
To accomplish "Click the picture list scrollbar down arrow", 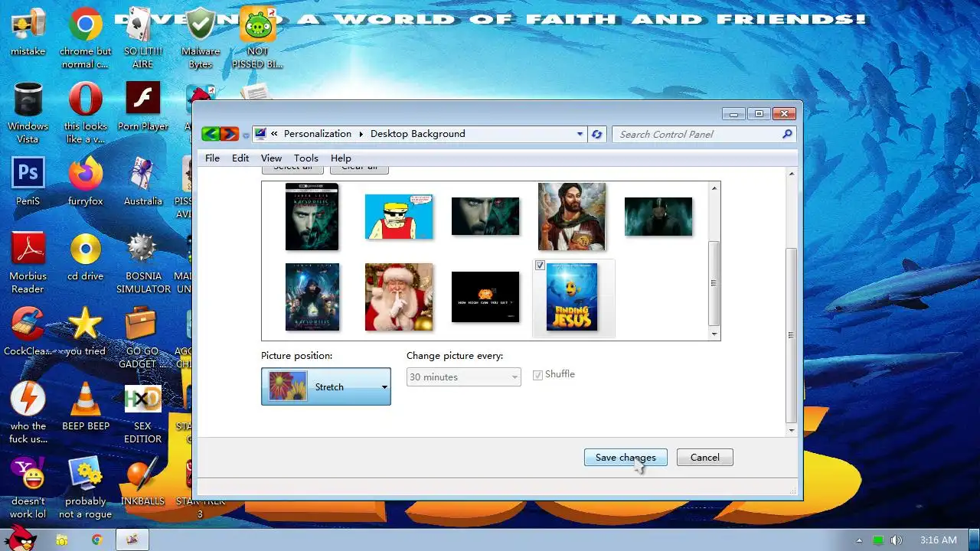I will (x=714, y=334).
